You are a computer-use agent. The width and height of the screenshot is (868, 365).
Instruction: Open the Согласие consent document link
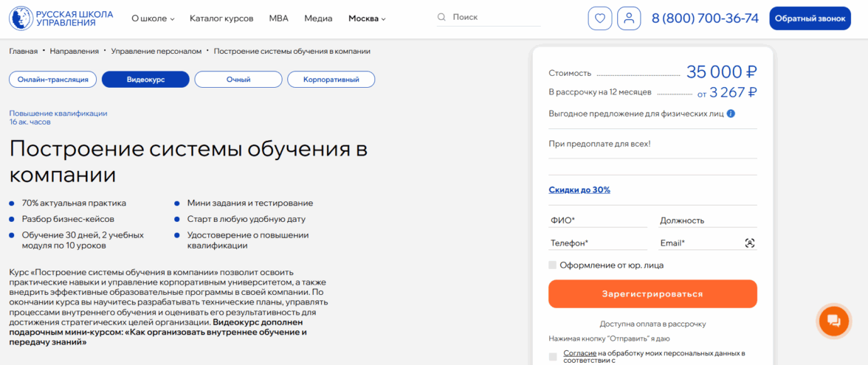(x=579, y=352)
